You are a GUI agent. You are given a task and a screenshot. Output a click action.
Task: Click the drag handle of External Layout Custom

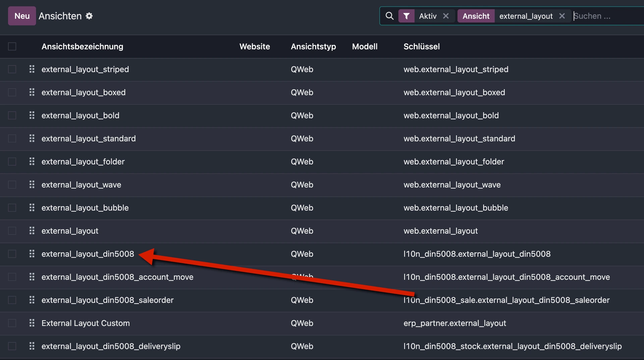pos(32,323)
